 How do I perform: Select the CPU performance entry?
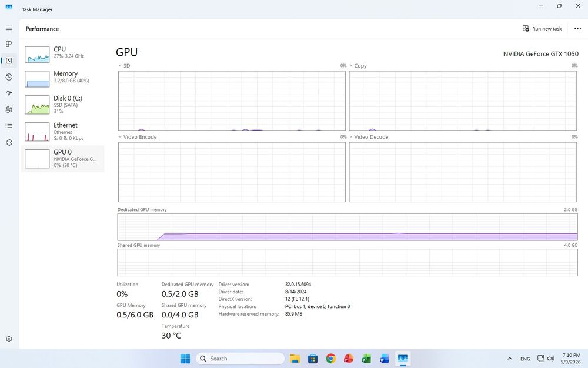tap(63, 54)
